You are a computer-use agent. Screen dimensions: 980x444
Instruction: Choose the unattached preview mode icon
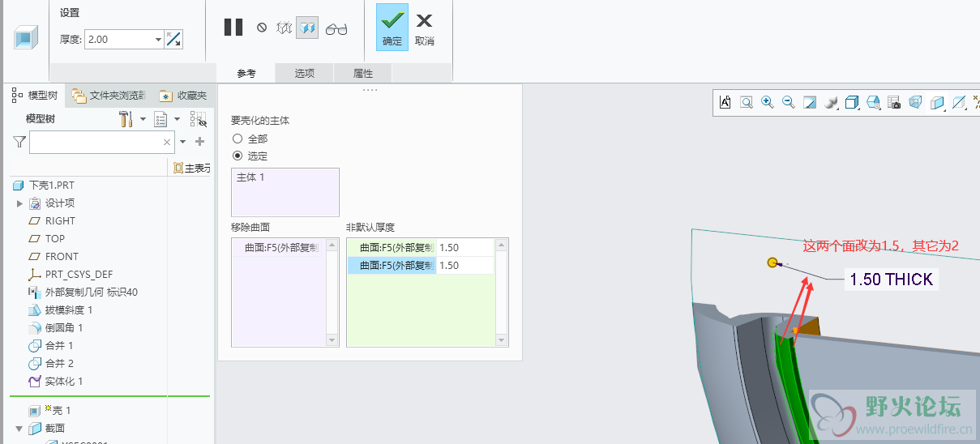284,28
